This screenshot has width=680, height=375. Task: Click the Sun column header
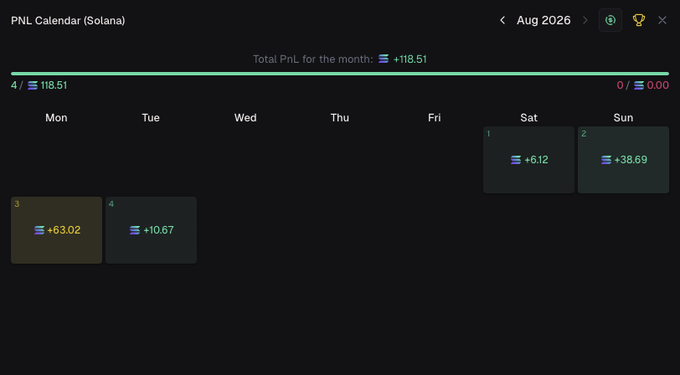[x=623, y=118]
